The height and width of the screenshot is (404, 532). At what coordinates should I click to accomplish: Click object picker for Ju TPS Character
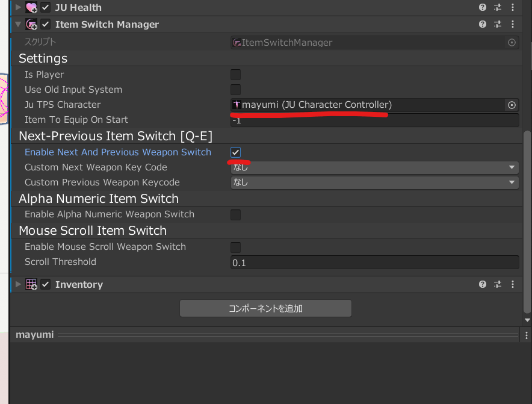[x=512, y=105]
